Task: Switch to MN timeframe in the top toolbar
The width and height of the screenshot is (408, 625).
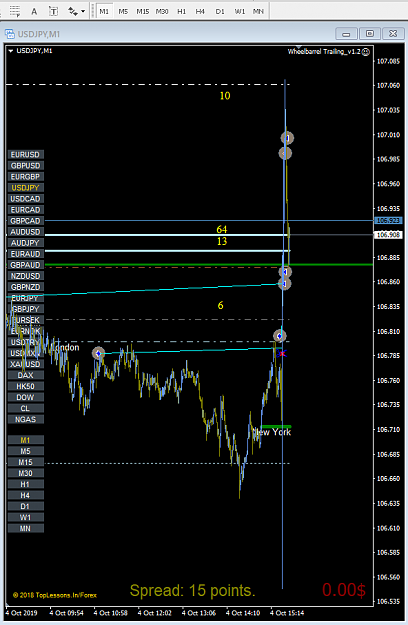Action: [x=258, y=11]
